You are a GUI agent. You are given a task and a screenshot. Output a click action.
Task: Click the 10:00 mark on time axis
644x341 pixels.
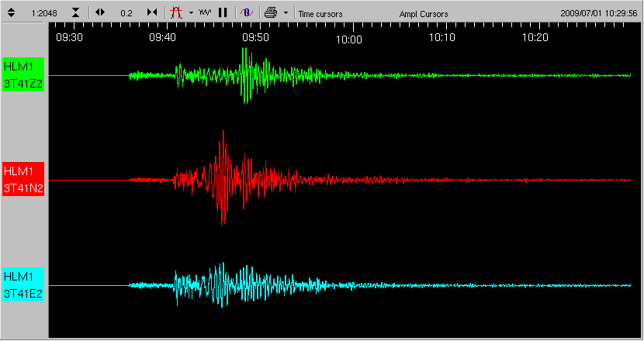coord(348,39)
